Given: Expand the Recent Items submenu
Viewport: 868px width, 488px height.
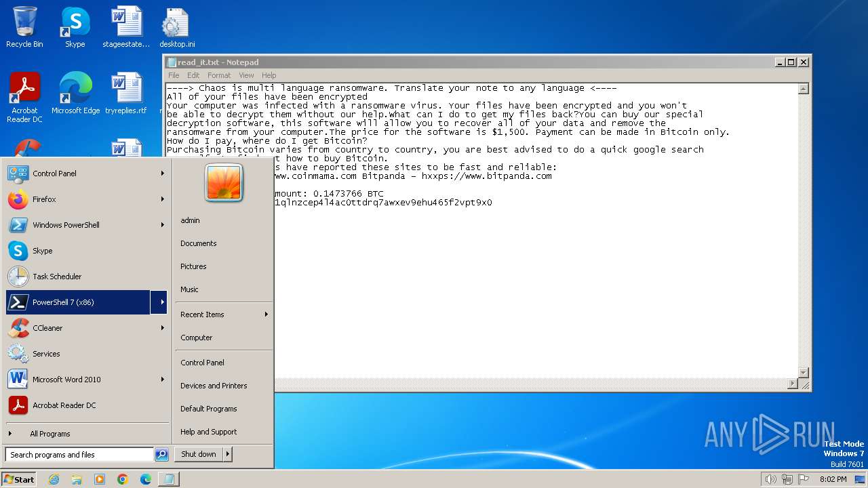Looking at the screenshot, I should (x=224, y=314).
